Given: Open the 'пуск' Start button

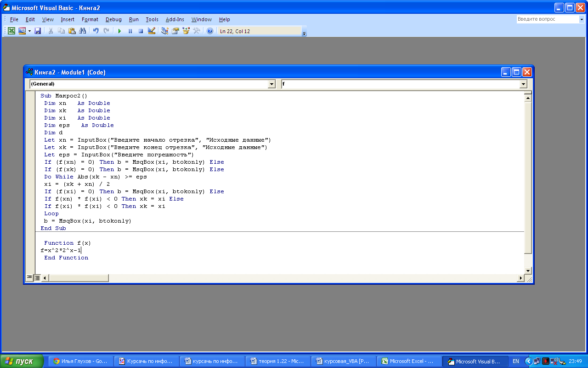Looking at the screenshot, I should [x=22, y=361].
